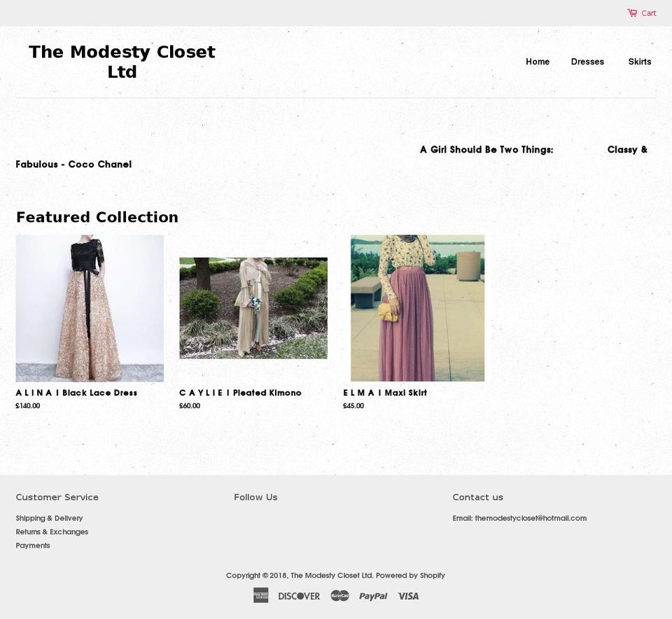Image resolution: width=672 pixels, height=619 pixels.
Task: Click The Modesty Closet Ltd copyright link
Action: click(331, 576)
